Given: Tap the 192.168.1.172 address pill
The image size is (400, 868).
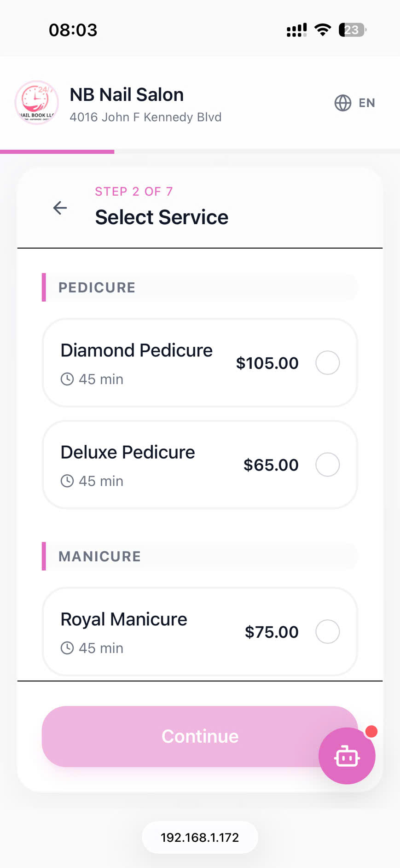Looking at the screenshot, I should point(200,837).
